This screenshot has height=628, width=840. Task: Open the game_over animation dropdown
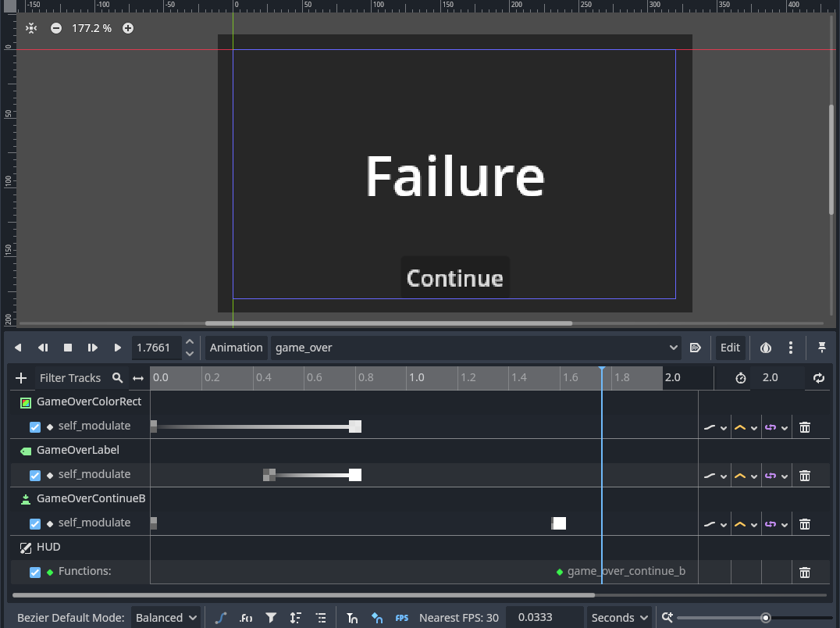tap(475, 348)
